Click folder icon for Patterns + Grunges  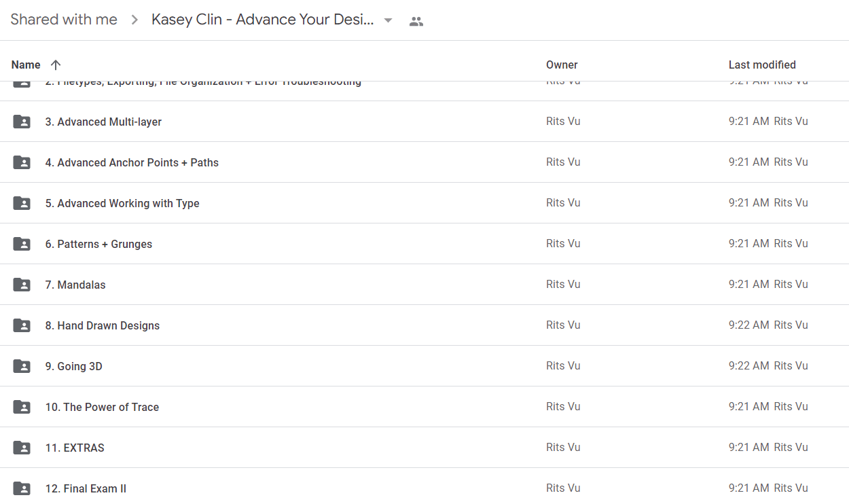point(22,244)
